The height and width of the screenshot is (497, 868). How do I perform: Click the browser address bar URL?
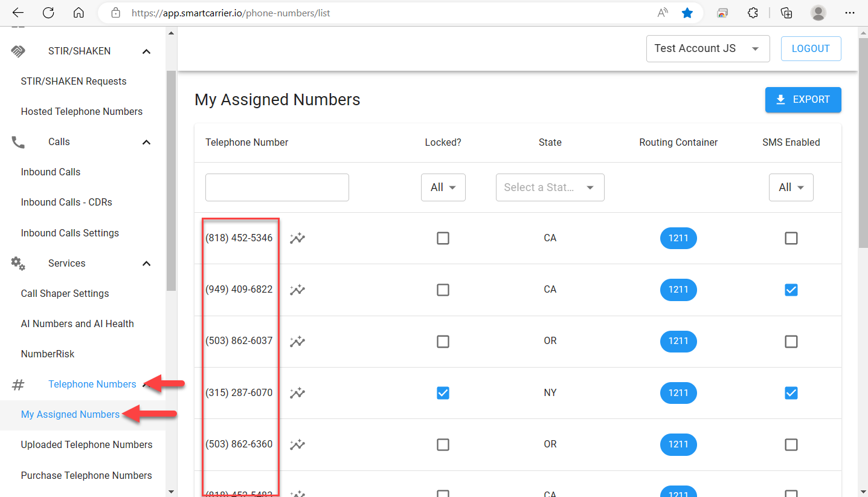(x=231, y=13)
